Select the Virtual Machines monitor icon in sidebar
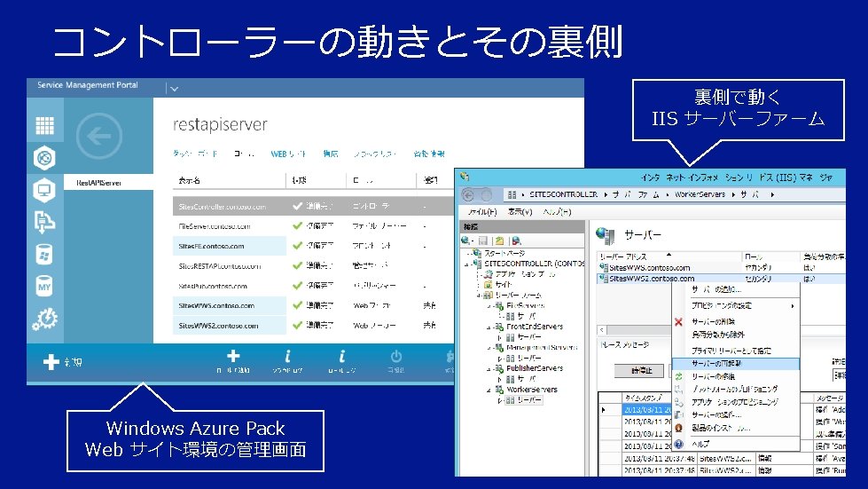Viewport: 868px width, 489px height. (44, 191)
